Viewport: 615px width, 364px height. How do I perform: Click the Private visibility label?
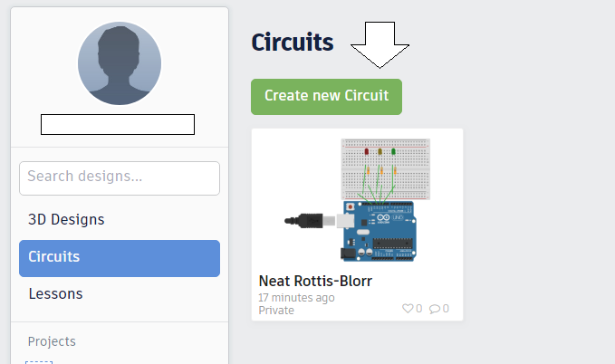(276, 311)
